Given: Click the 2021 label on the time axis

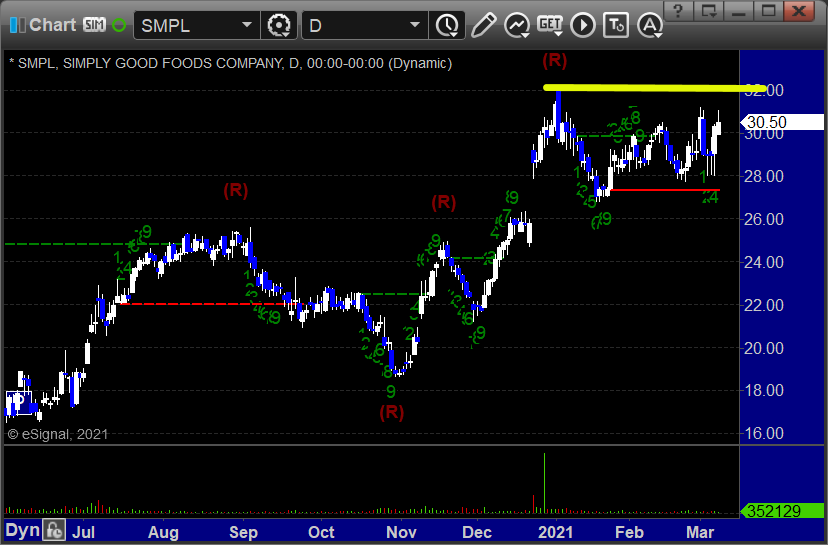Looking at the screenshot, I should point(556,532).
